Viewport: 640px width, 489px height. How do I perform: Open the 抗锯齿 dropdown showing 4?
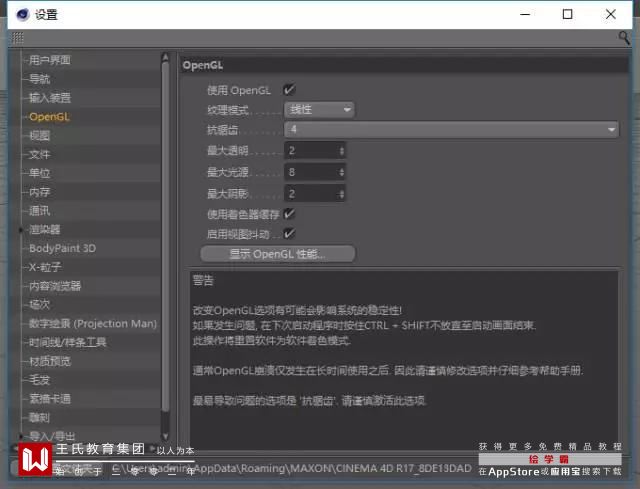[451, 129]
